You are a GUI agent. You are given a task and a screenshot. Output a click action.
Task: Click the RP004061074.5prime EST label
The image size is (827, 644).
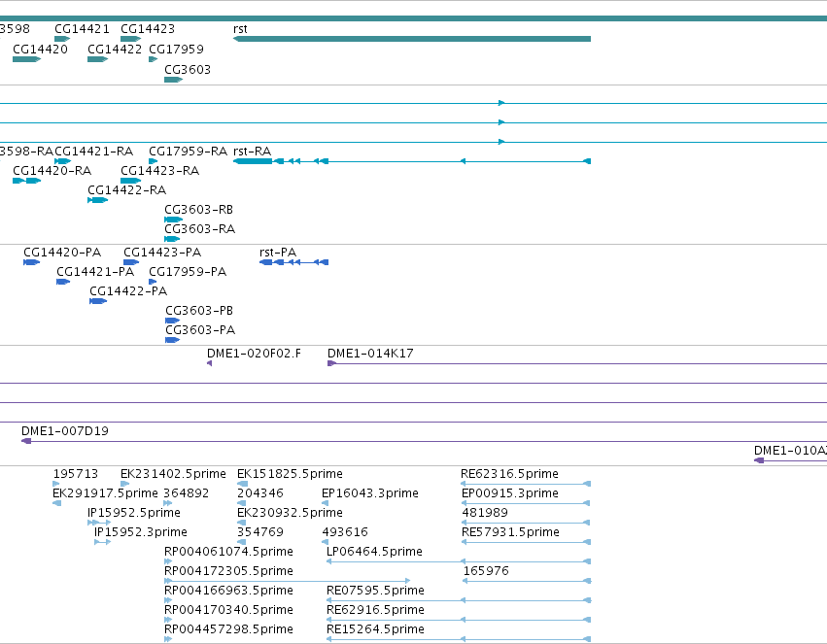tap(228, 552)
